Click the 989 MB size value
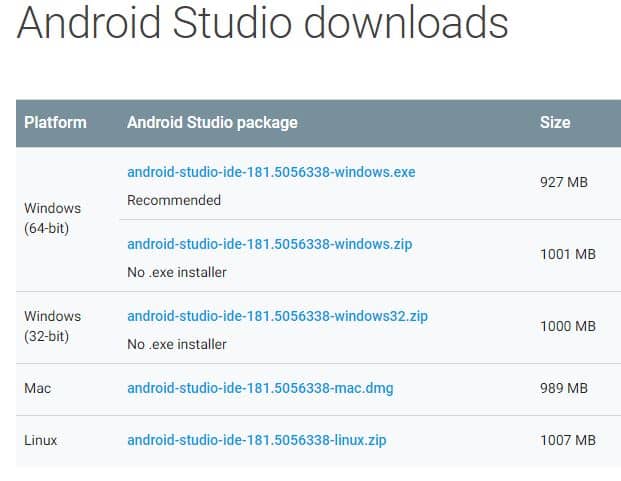621x481 pixels. click(564, 388)
